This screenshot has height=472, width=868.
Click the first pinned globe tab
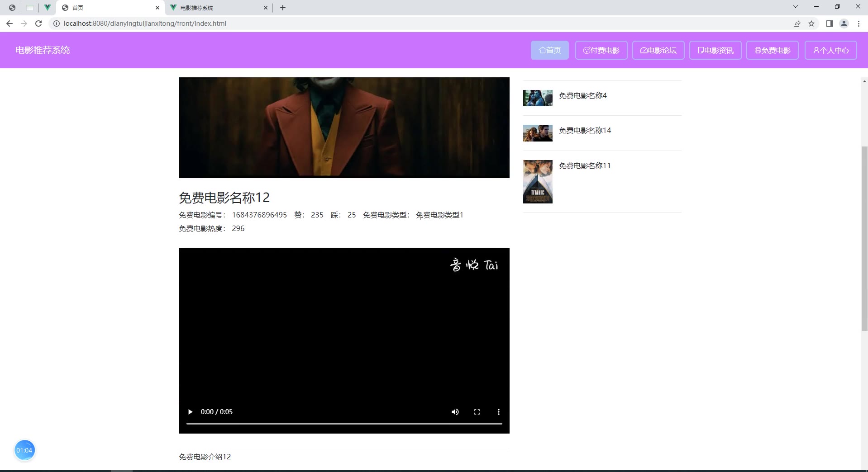12,8
